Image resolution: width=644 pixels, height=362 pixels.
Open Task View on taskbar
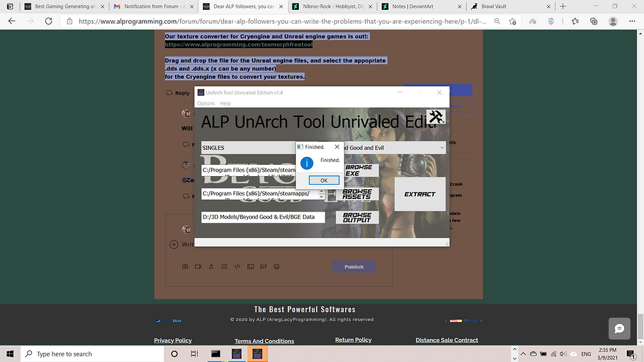pyautogui.click(x=195, y=354)
